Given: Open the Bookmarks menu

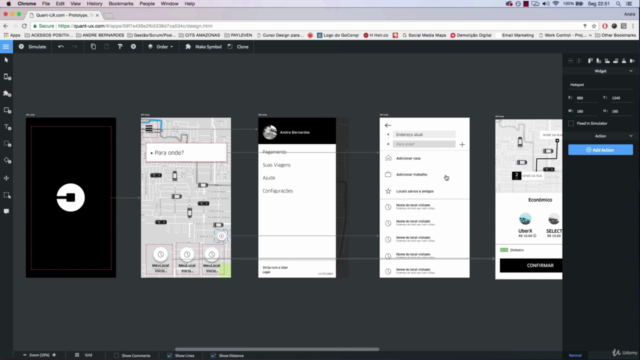Looking at the screenshot, I should [x=121, y=4].
